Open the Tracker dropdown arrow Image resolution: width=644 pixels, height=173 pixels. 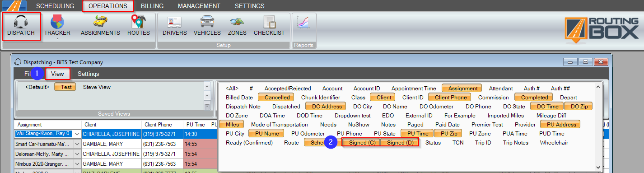pos(57,39)
